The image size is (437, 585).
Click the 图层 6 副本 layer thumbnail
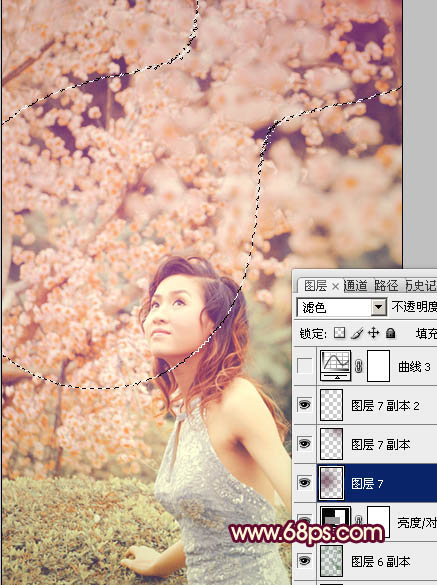pos(331,561)
